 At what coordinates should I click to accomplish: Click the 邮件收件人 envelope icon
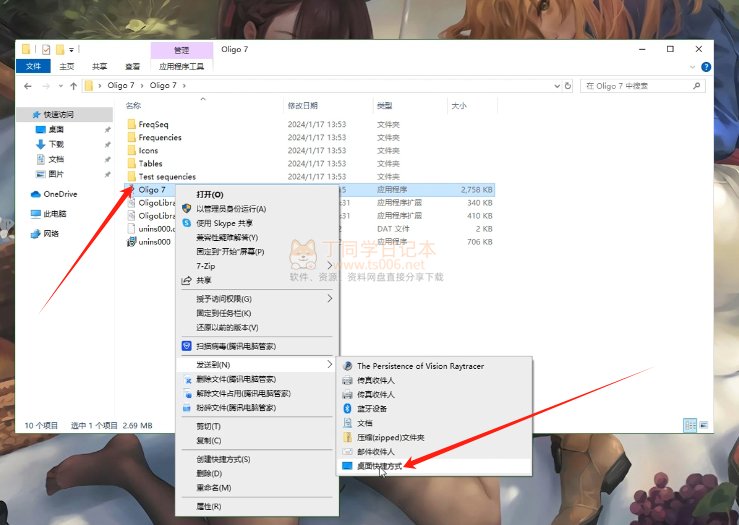[347, 451]
